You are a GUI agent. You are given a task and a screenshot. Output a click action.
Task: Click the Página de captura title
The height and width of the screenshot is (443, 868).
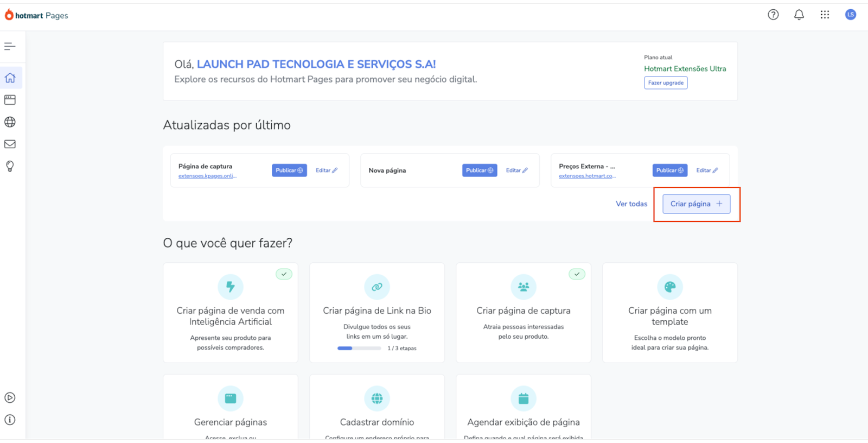click(205, 166)
